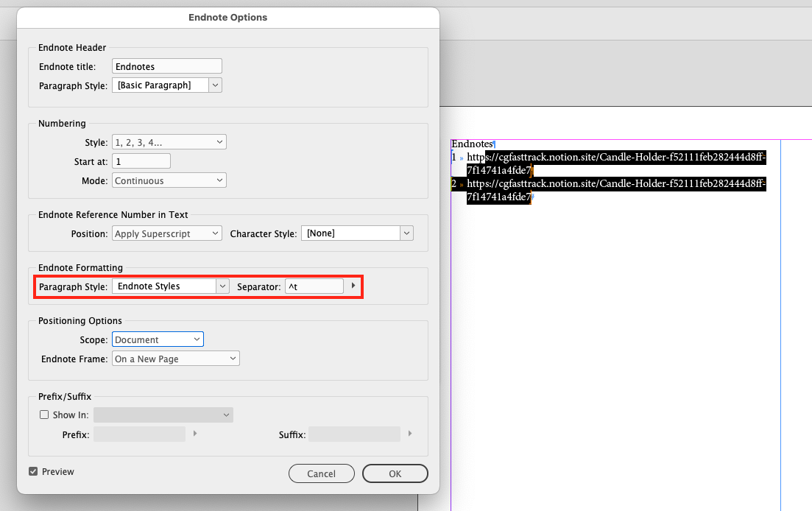Click the Start at number field
Image resolution: width=812 pixels, height=511 pixels.
coord(140,161)
